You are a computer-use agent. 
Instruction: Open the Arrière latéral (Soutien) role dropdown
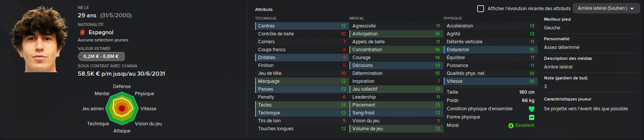pos(606,8)
